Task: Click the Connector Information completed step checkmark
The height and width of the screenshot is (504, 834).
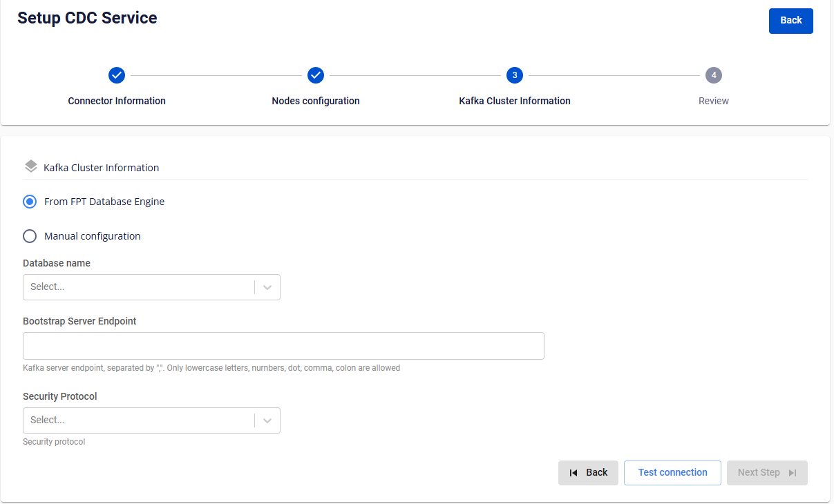Action: [117, 75]
